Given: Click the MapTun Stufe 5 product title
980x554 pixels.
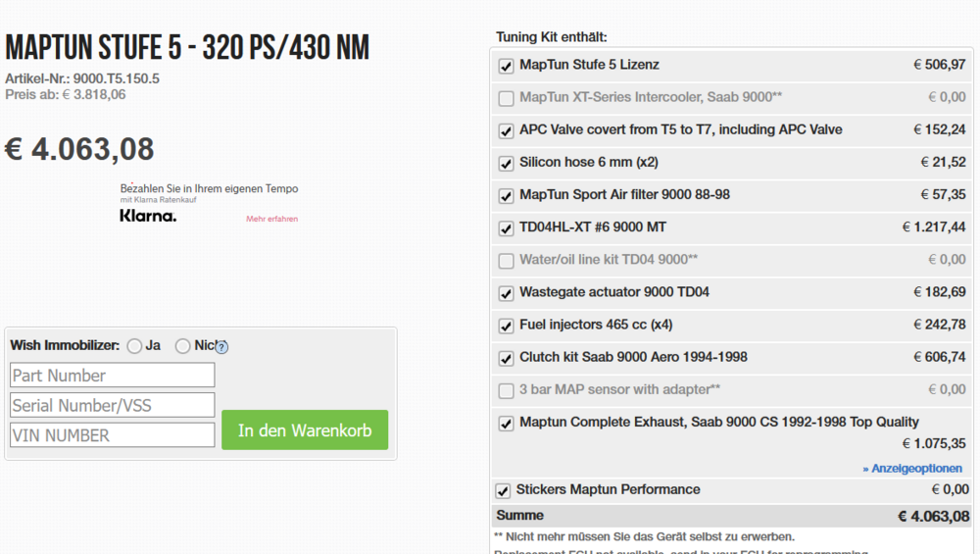Looking at the screenshot, I should click(187, 47).
